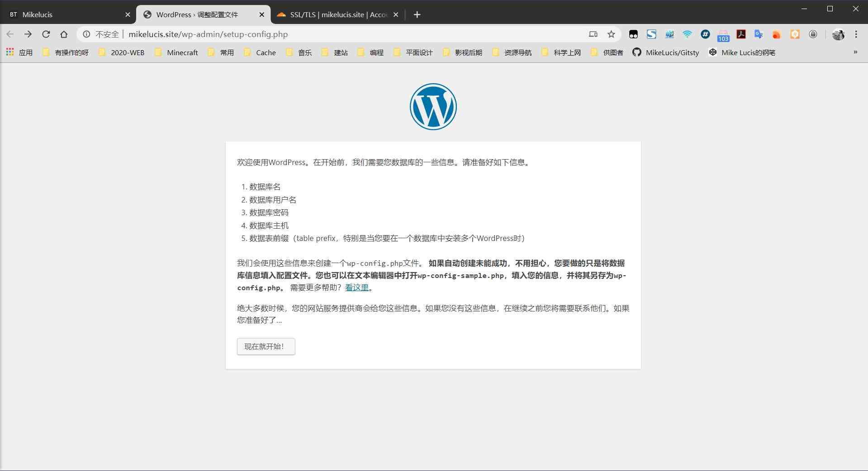Screen dimensions: 868x471
Task: Go forward using the browser forward arrow
Action: [x=28, y=34]
